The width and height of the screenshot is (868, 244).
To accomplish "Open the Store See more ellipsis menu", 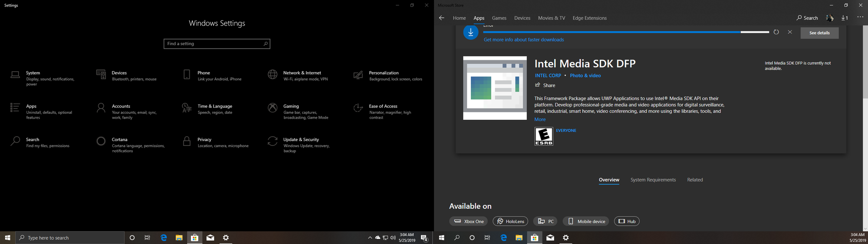I will click(x=860, y=17).
